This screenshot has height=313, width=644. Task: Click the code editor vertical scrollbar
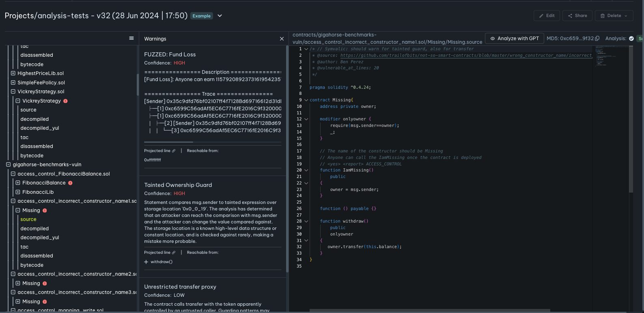pyautogui.click(x=631, y=118)
